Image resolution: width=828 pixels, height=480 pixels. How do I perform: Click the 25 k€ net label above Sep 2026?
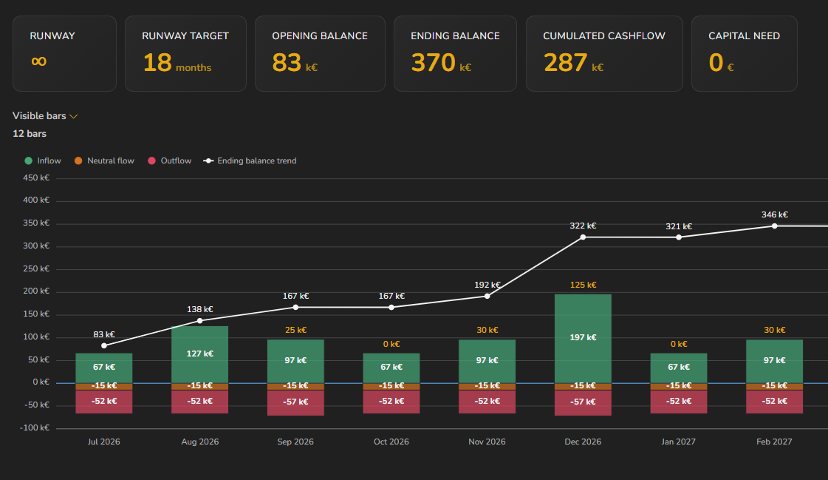click(296, 330)
